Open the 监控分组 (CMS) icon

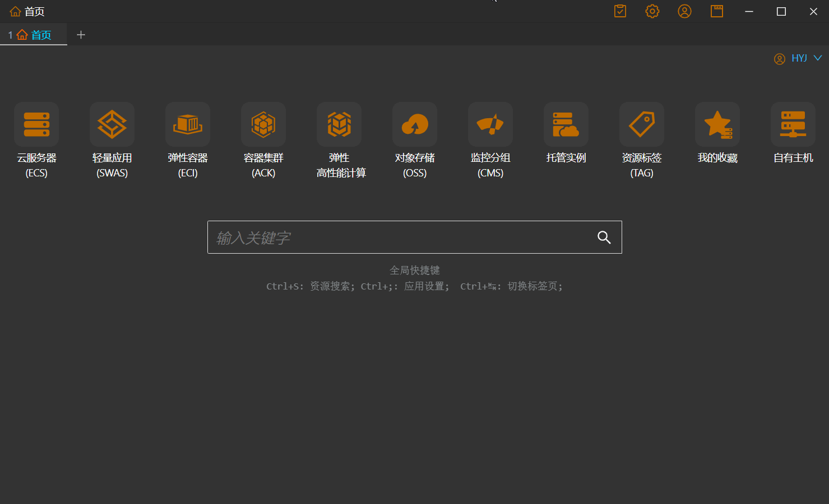[x=490, y=124]
